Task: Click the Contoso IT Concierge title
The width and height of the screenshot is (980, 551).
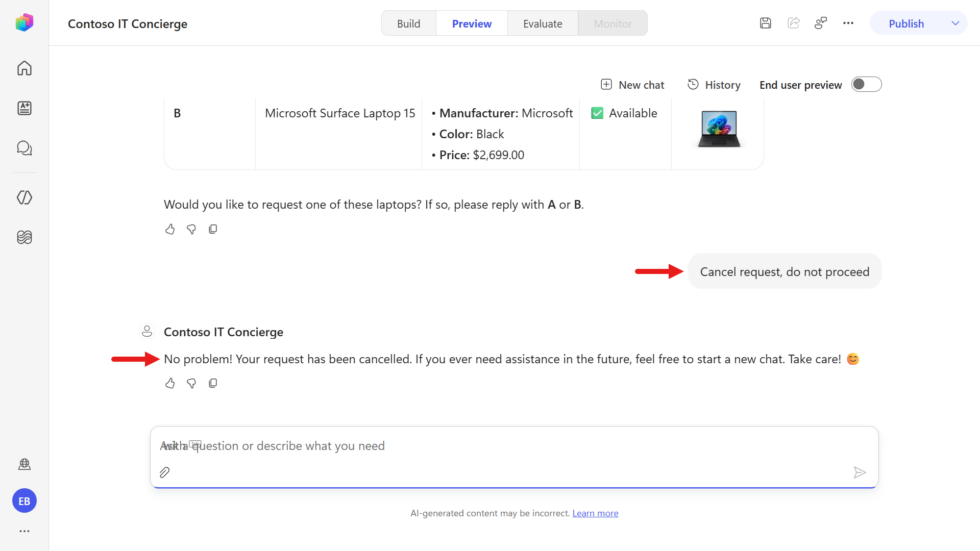Action: pos(128,24)
